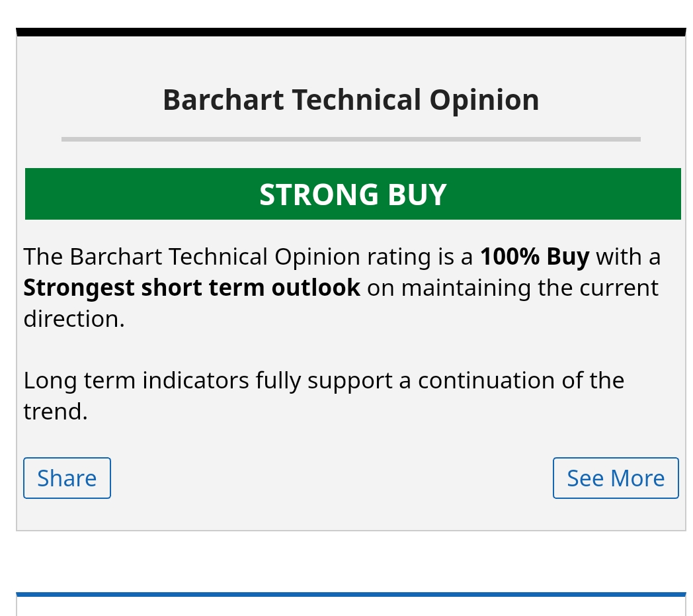This screenshot has width=693, height=616.
Task: Click the Share button
Action: (67, 478)
